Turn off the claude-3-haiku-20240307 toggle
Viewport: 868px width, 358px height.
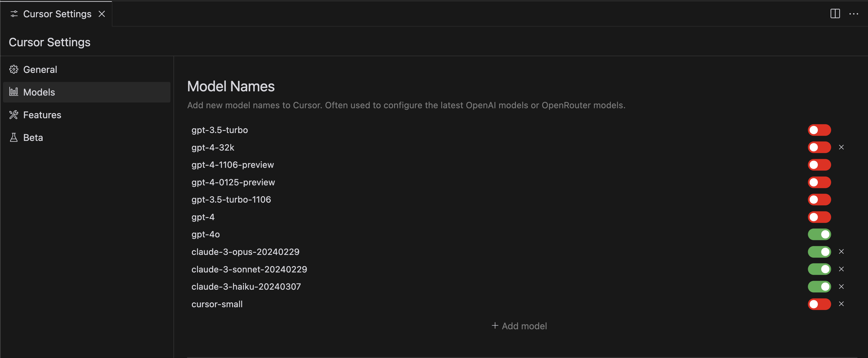point(819,287)
